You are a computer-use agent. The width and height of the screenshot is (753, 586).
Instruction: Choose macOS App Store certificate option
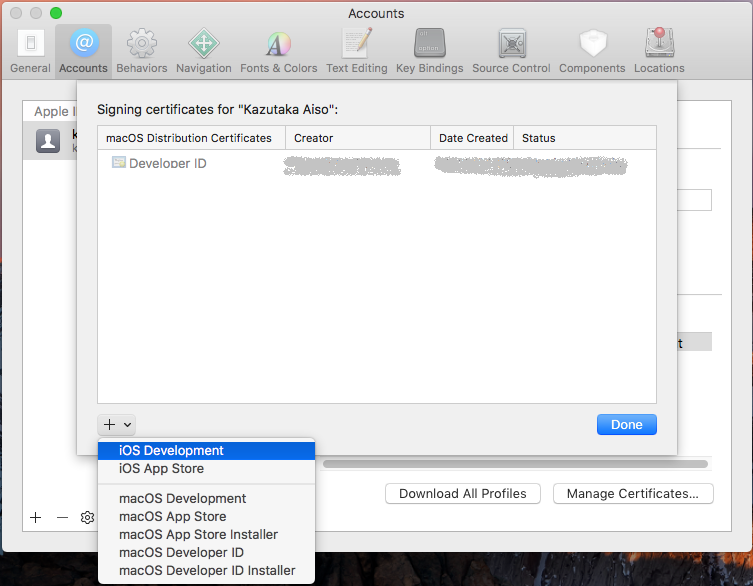[x=206, y=516]
